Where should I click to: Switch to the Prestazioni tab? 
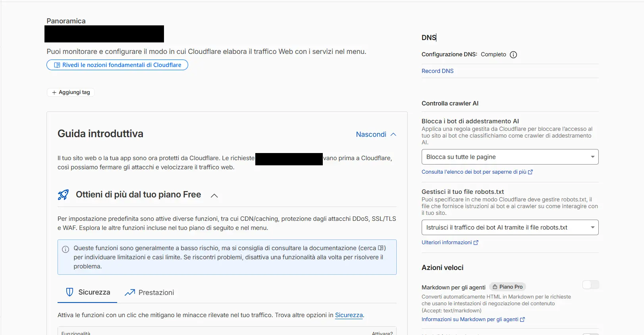[149, 293]
